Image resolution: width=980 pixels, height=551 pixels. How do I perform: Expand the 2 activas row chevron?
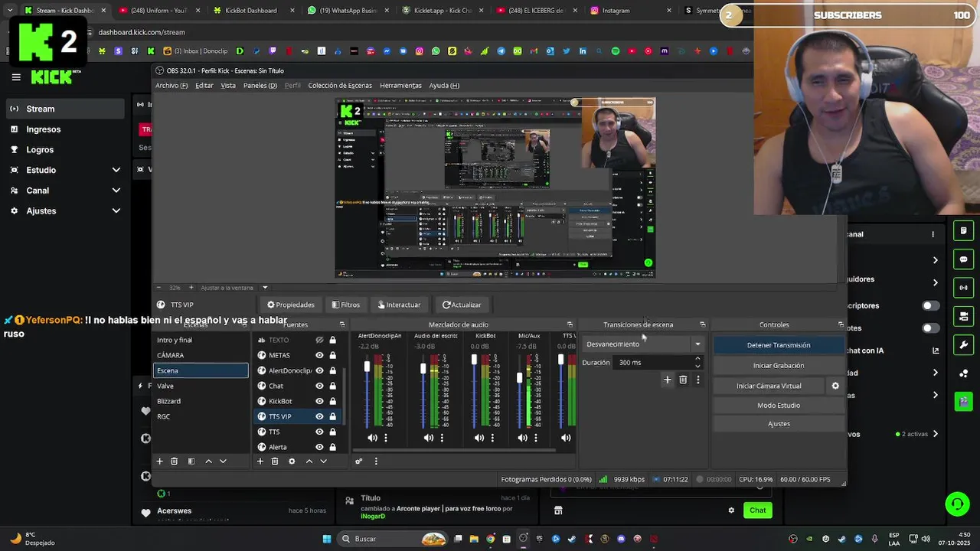(935, 434)
